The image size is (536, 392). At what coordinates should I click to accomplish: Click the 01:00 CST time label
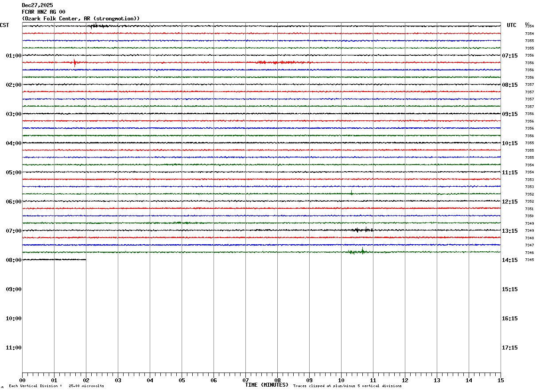click(14, 56)
